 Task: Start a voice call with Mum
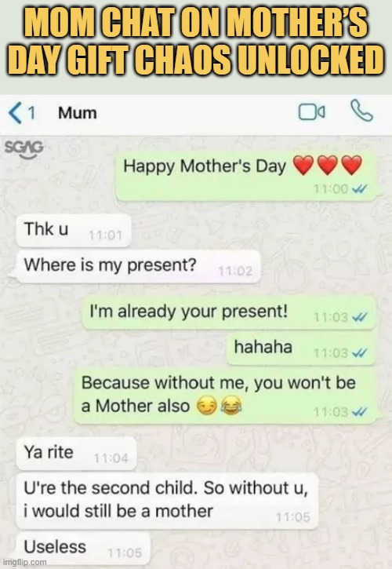(x=361, y=111)
